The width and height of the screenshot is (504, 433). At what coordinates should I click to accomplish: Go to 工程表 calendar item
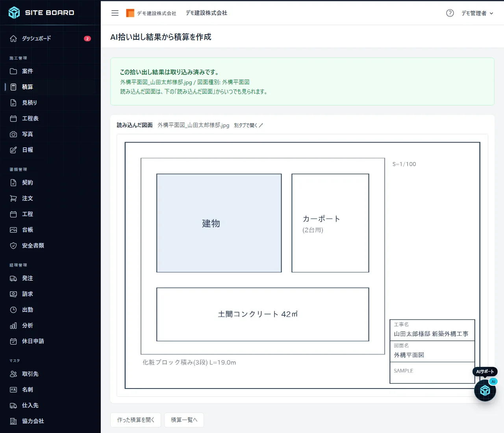50,118
